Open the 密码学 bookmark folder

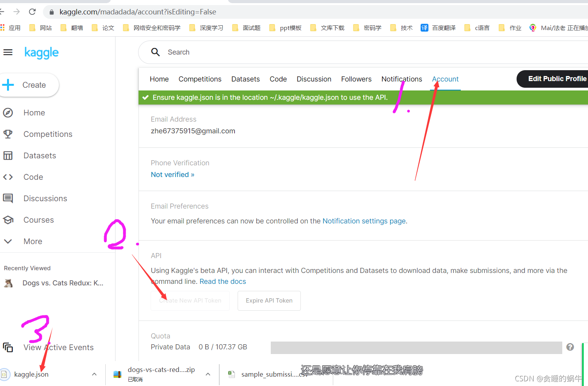coord(367,28)
